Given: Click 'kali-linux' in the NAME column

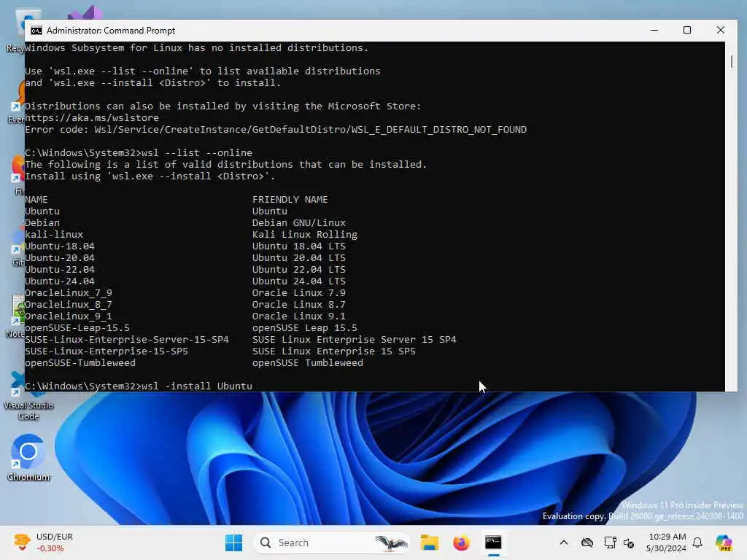Looking at the screenshot, I should (54, 234).
